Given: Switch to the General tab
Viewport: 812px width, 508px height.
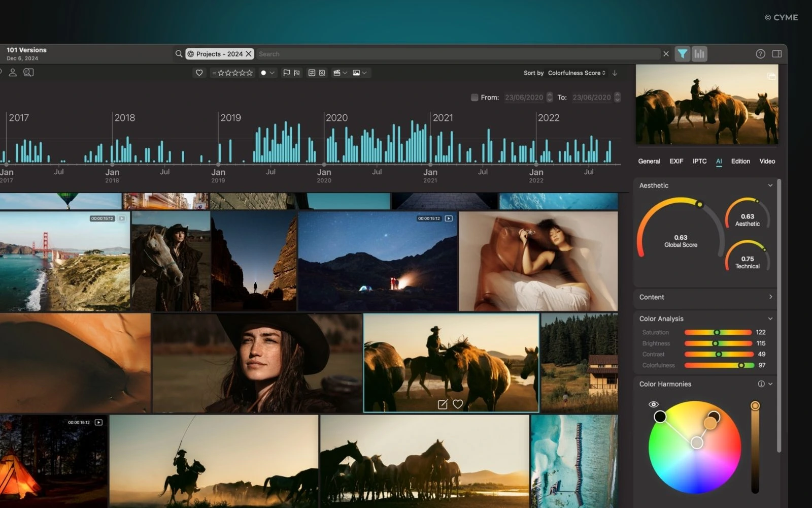Looking at the screenshot, I should tap(649, 162).
